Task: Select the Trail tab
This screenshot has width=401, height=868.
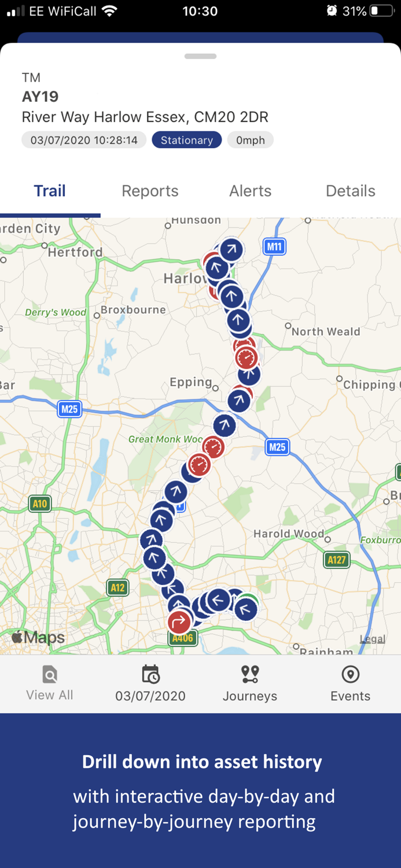Action: 50,191
